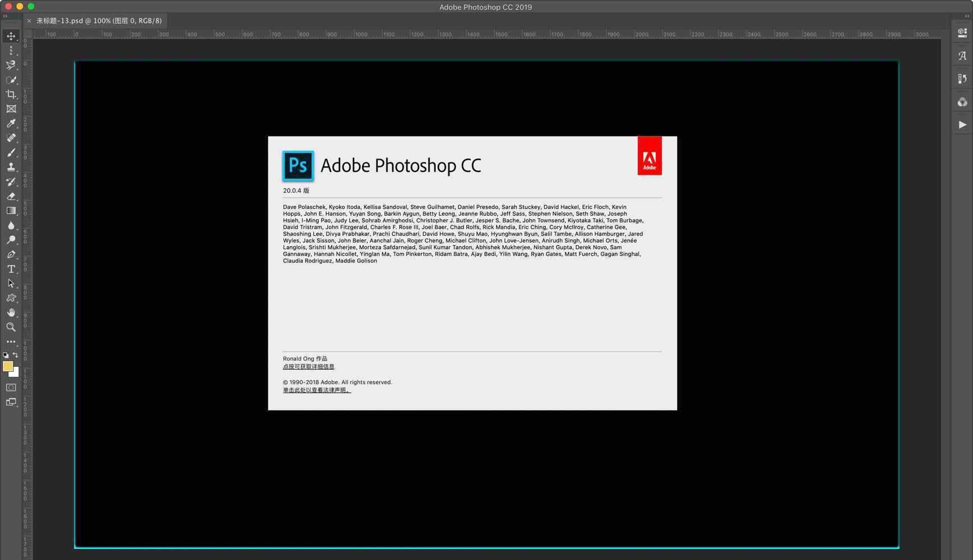Select the Custom Shape tool

pyautogui.click(x=11, y=298)
